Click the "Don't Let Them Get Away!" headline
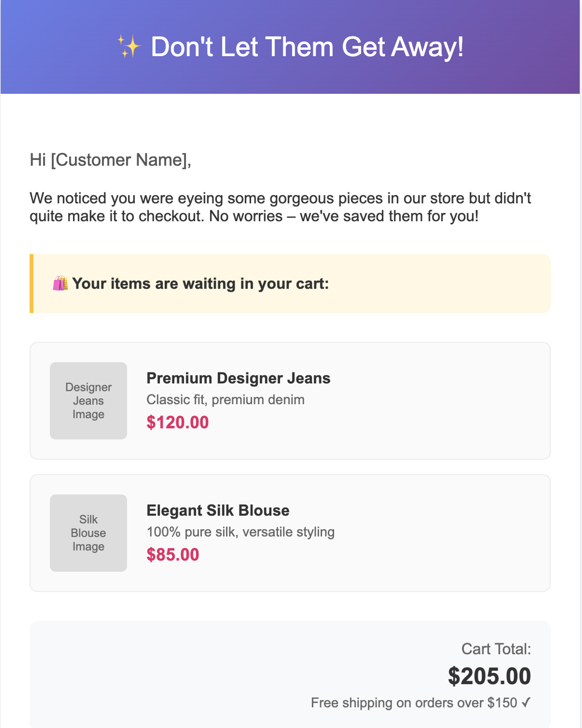Image resolution: width=582 pixels, height=728 pixels. tap(307, 47)
